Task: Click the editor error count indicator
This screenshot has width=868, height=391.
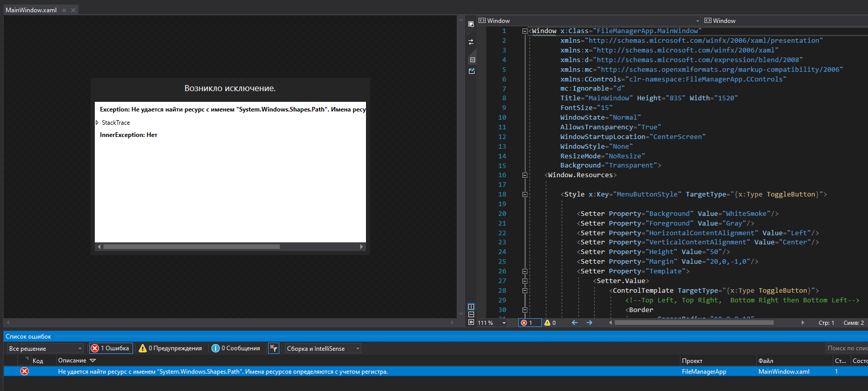Action: point(529,323)
